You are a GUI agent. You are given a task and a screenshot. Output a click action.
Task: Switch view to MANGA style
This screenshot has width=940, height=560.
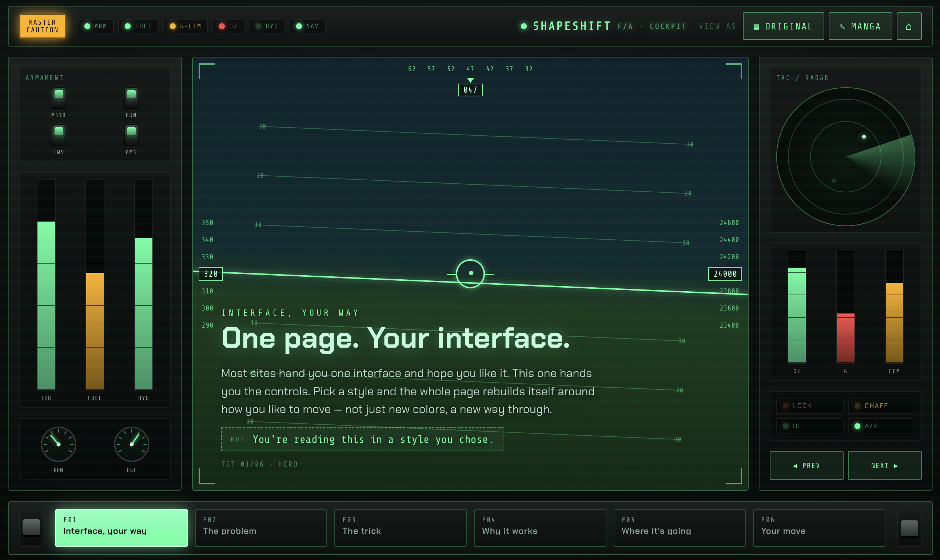click(860, 26)
